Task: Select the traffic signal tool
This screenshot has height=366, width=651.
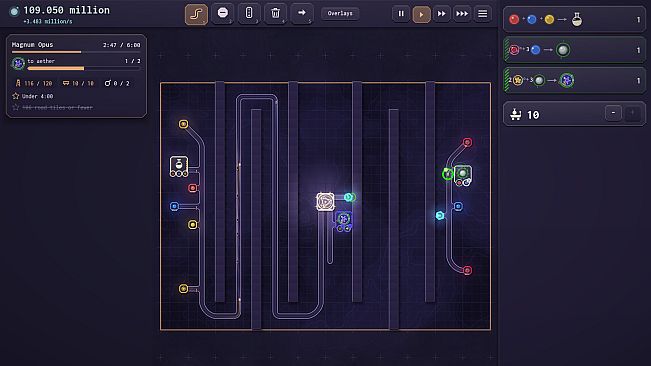Action: pos(249,14)
